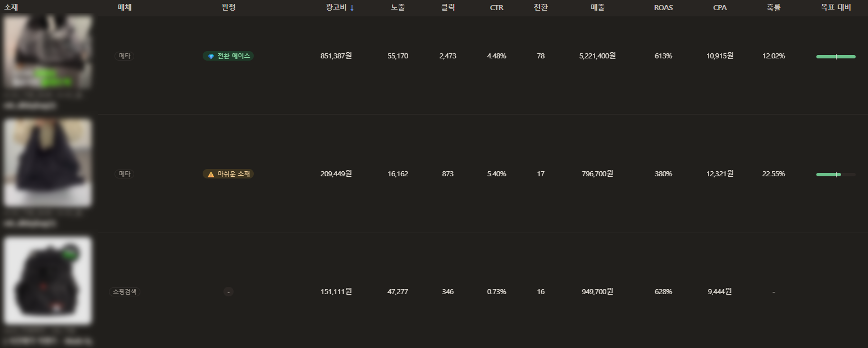868x348 pixels.
Task: Click the warning triangle in 아쉬운 소재 badge
Action: coord(211,174)
